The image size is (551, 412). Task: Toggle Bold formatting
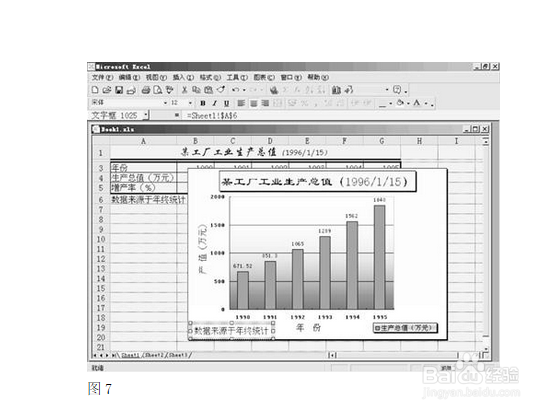[203, 103]
